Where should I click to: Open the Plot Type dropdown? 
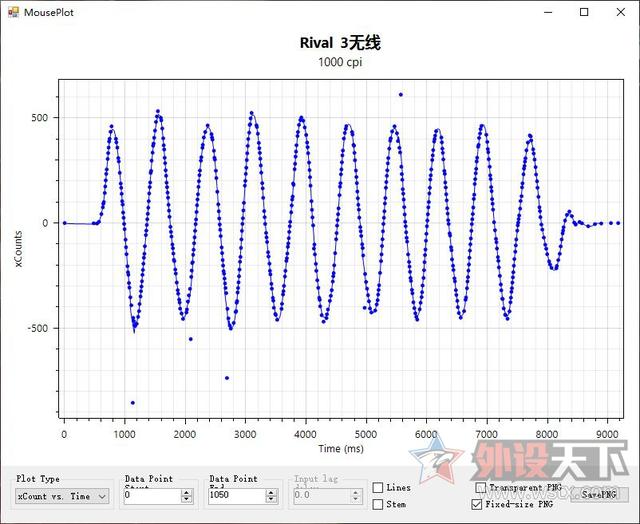[x=62, y=496]
